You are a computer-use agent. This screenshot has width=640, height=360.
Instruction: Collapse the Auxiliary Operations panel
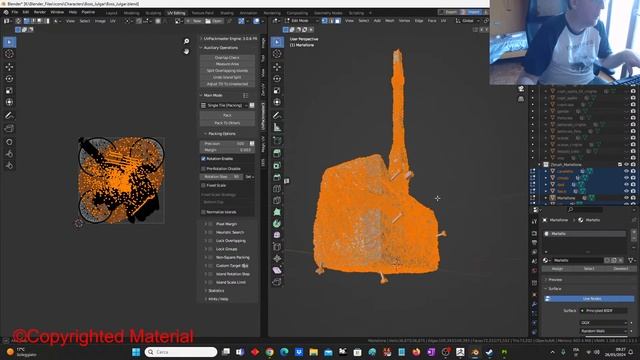click(220, 48)
